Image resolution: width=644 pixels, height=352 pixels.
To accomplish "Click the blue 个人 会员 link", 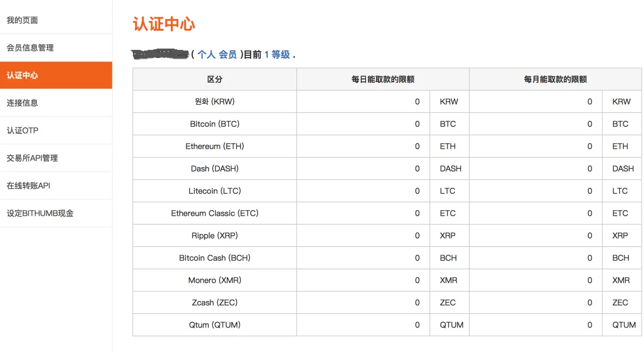I will click(x=218, y=55).
